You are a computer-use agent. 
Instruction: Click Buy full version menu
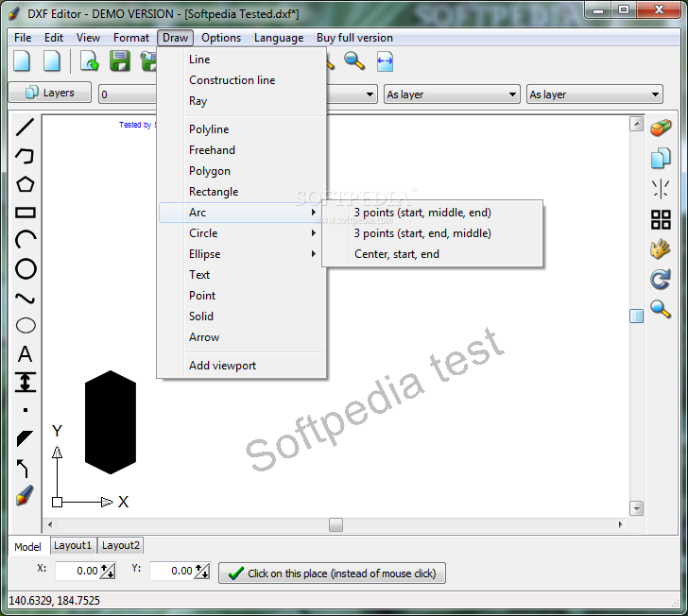click(354, 38)
